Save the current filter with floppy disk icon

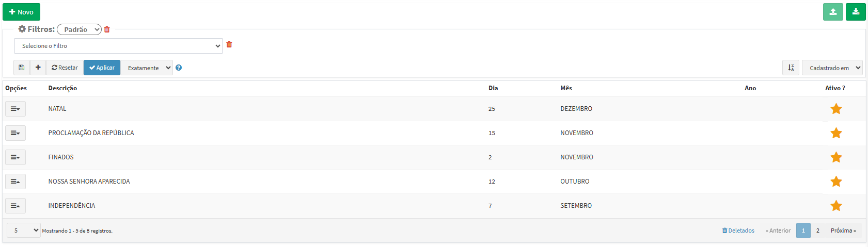point(22,68)
